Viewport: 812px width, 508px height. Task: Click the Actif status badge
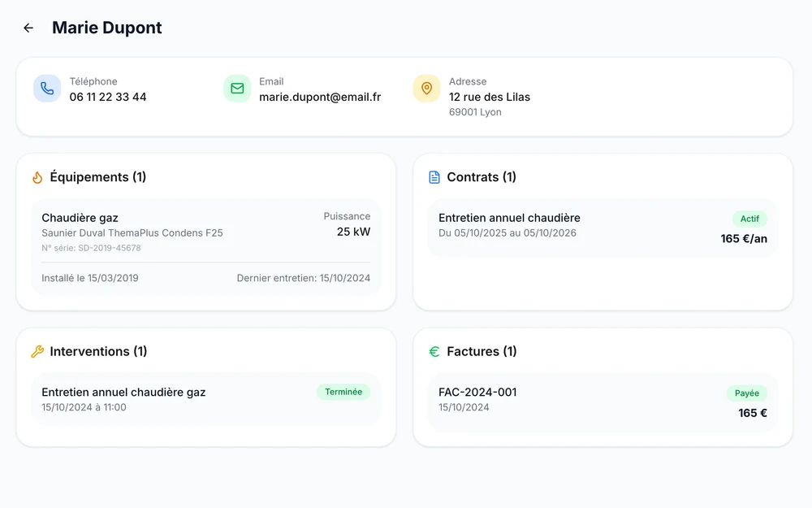[x=749, y=219]
